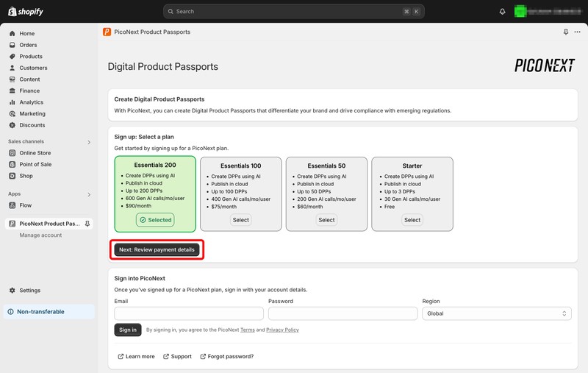Open Orders from the sidebar
This screenshot has width=588, height=373.
point(28,45)
